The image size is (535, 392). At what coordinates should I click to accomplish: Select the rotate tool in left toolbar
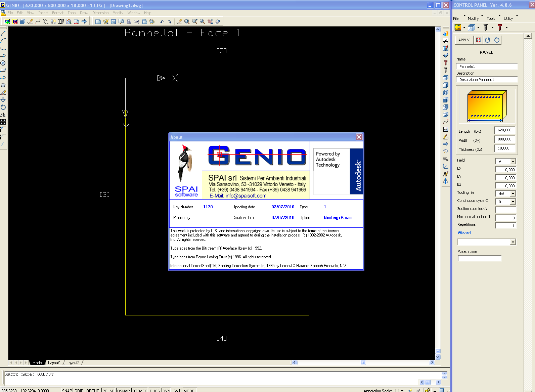3,107
